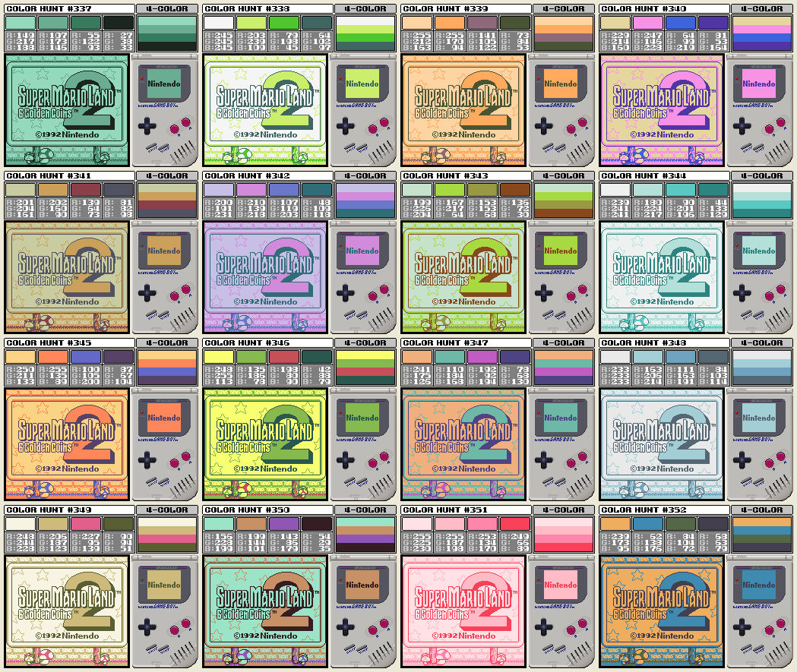Pick the red swatch in Color Hunt #346
The image size is (797, 672).
pos(283,357)
